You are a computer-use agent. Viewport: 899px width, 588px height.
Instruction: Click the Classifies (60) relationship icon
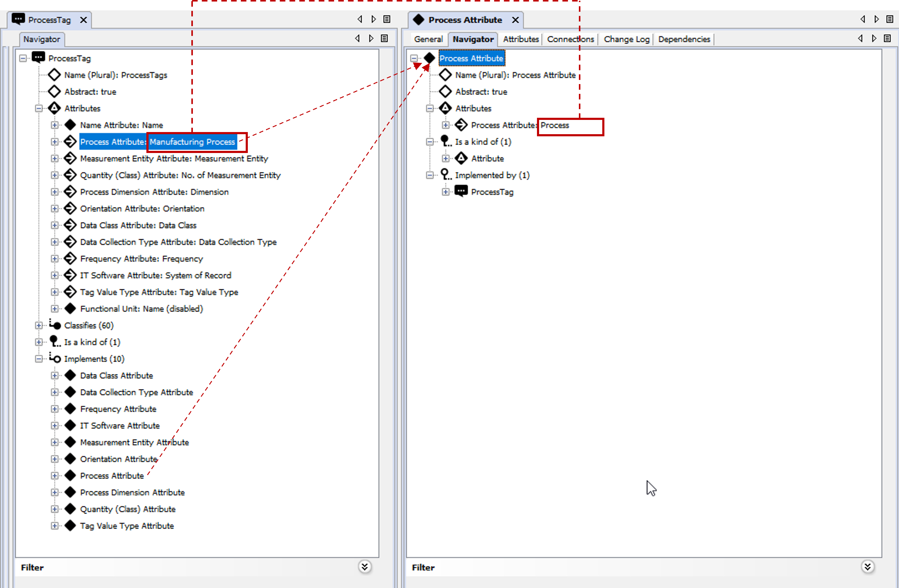pyautogui.click(x=55, y=325)
